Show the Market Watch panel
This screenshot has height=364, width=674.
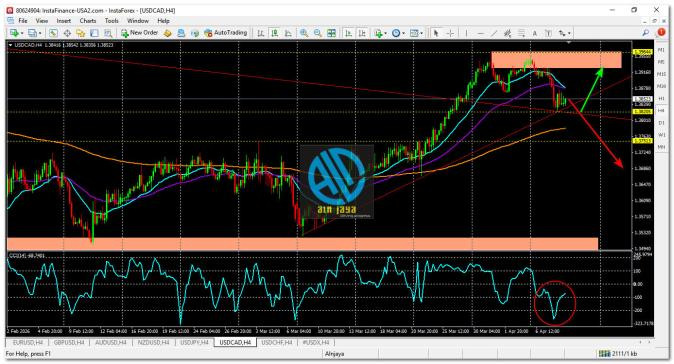click(53, 33)
